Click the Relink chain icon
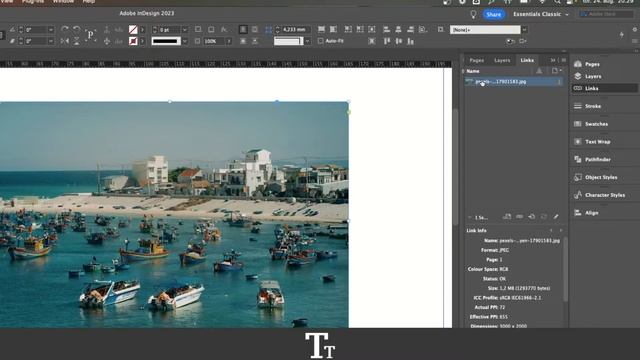This screenshot has height=360, width=640. 519,217
